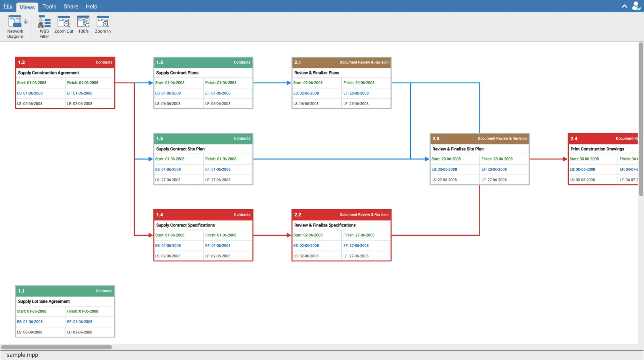Viewport: 644px width, 360px height.
Task: Click 'LF: 26-06-2008' in task 2.1
Action: [356, 104]
